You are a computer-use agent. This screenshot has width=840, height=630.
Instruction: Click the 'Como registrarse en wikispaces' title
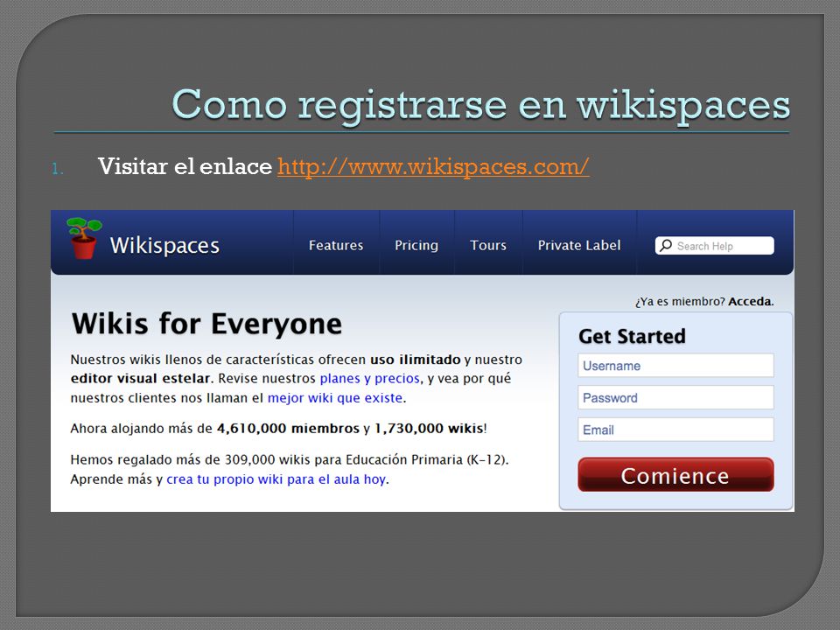[480, 105]
